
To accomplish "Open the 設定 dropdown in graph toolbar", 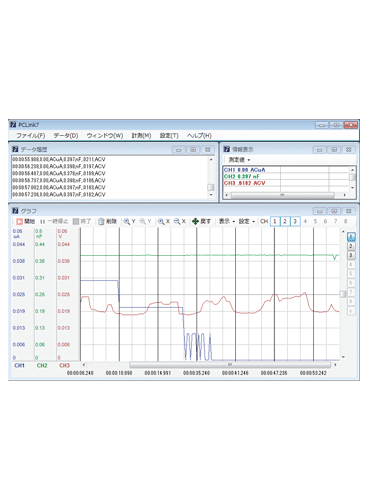I will tap(247, 221).
